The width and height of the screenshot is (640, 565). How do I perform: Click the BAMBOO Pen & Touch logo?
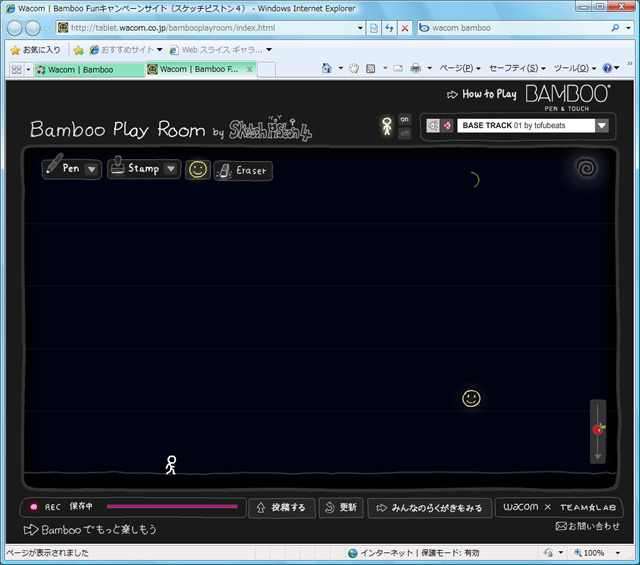point(567,98)
